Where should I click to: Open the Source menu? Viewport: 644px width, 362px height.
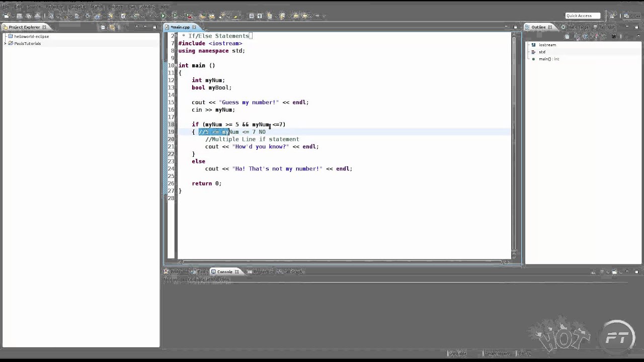pos(33,7)
